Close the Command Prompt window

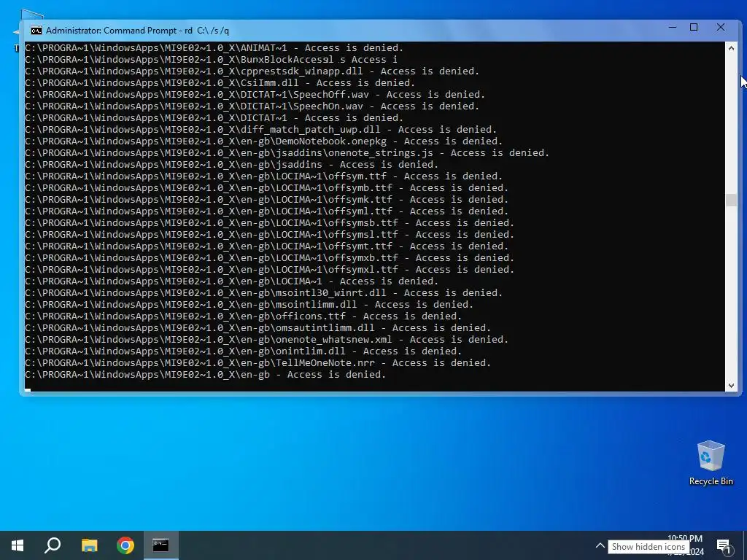point(721,28)
